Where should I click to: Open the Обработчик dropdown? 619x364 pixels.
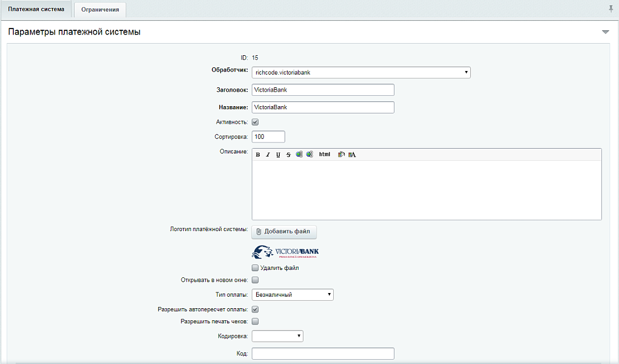(361, 73)
